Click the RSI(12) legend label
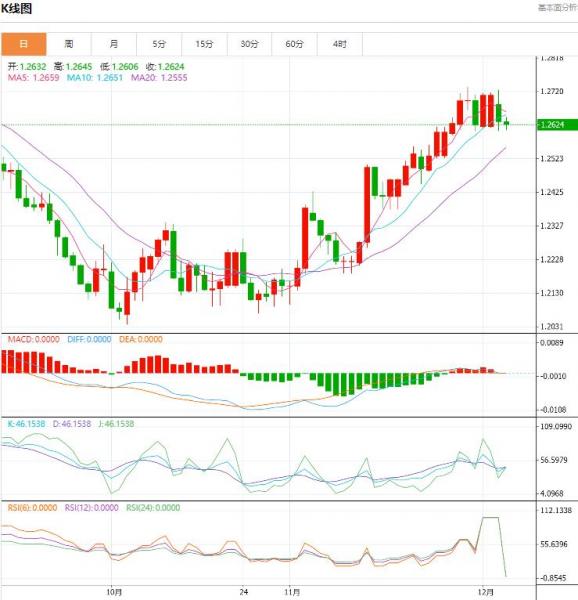The image size is (578, 600). point(91,508)
